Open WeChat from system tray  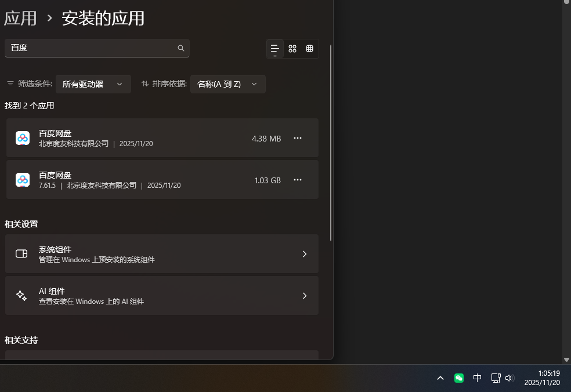pyautogui.click(x=459, y=378)
